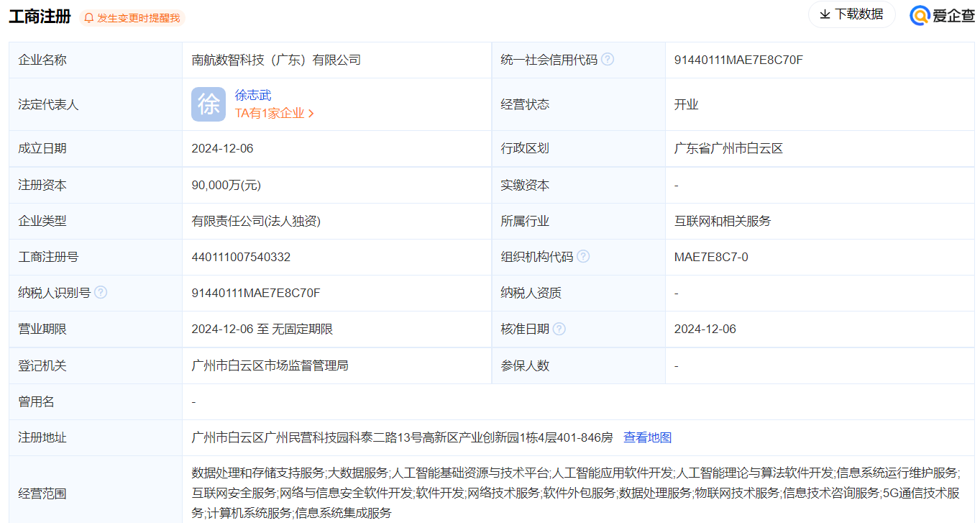980x523 pixels.
Task: Select credit code 91440111MAE7E8C70F beside 统一社会信用代码
Action: point(738,60)
